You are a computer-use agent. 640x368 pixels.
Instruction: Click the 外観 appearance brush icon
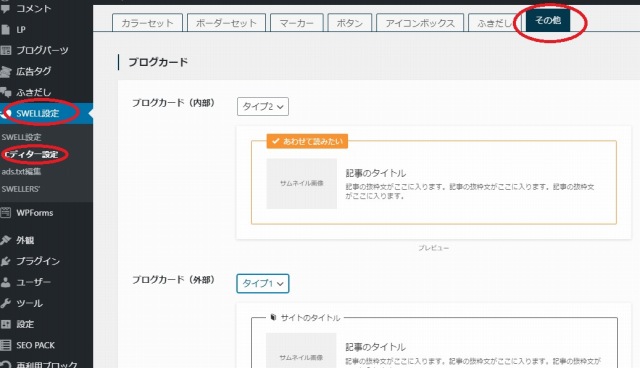click(5, 240)
